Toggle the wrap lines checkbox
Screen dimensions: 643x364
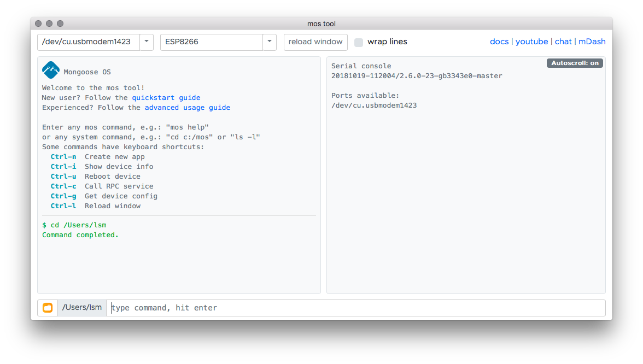pos(359,42)
